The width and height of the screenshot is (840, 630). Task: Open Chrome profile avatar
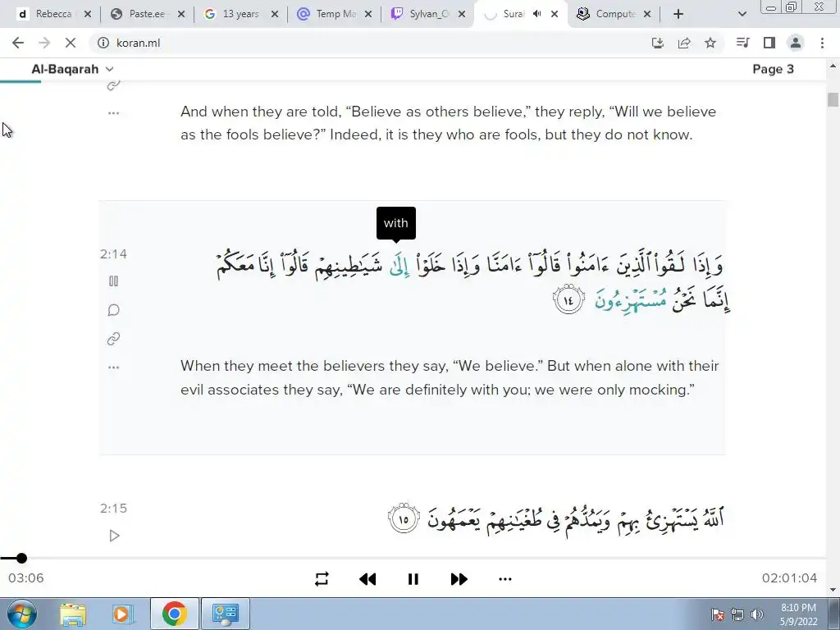(796, 43)
